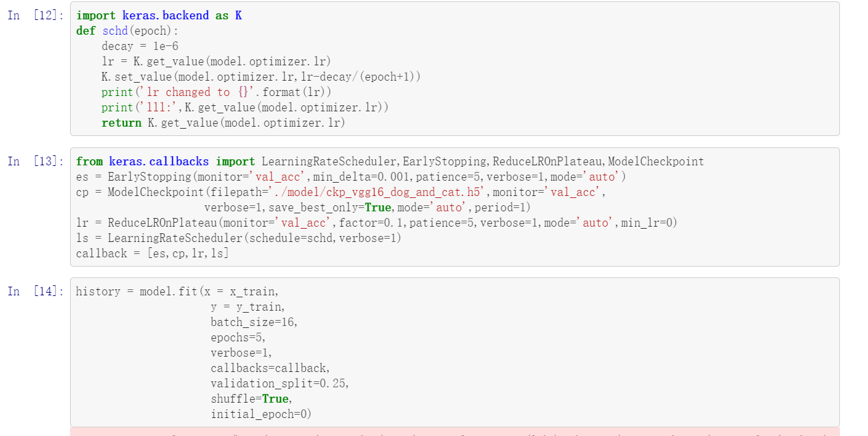Click the 'return K.get_value' line

click(223, 123)
